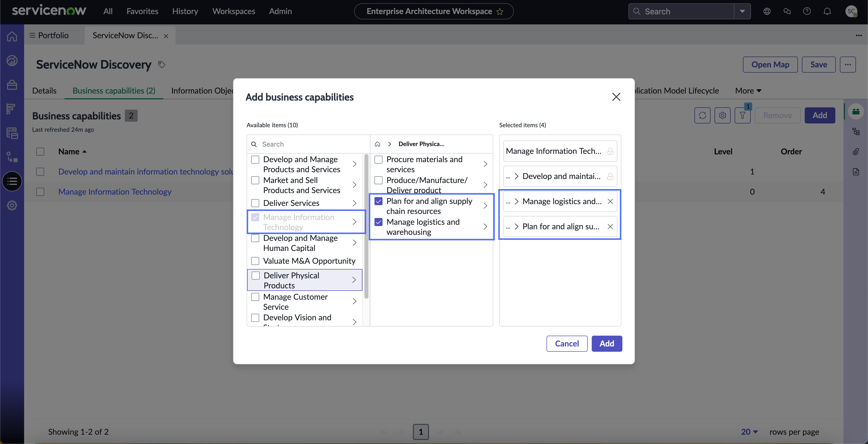
Task: Open the hierarchy tree icon on right panel
Action: pyautogui.click(x=856, y=131)
